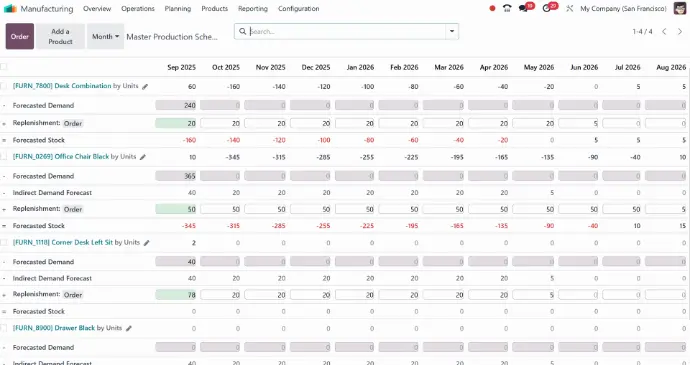
Task: Open the Month period dropdown
Action: (105, 37)
